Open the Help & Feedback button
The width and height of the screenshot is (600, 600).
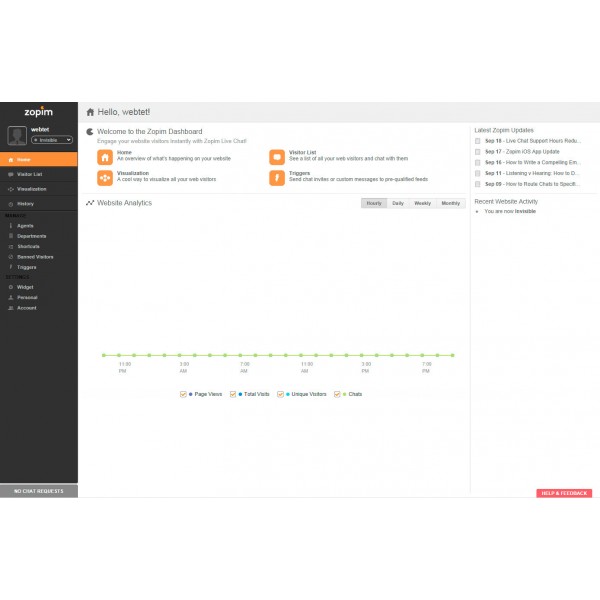coord(564,493)
